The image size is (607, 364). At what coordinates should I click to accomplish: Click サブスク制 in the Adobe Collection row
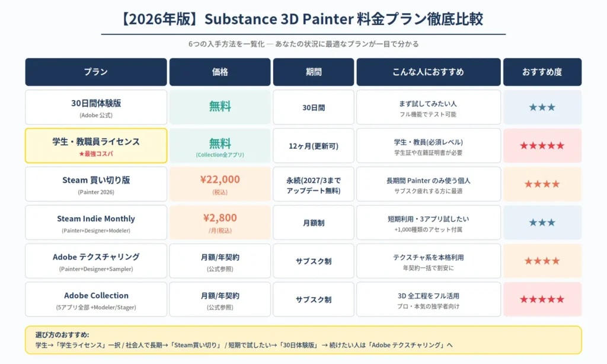coord(314,299)
